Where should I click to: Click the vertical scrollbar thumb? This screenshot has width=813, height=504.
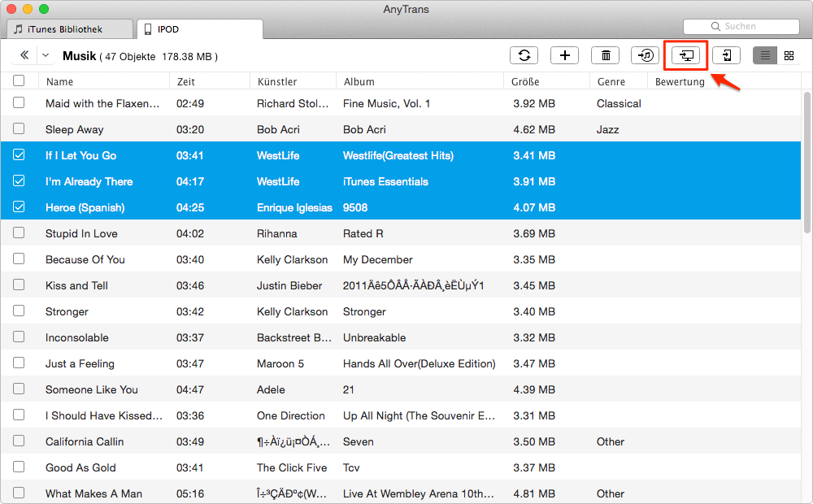click(x=806, y=163)
